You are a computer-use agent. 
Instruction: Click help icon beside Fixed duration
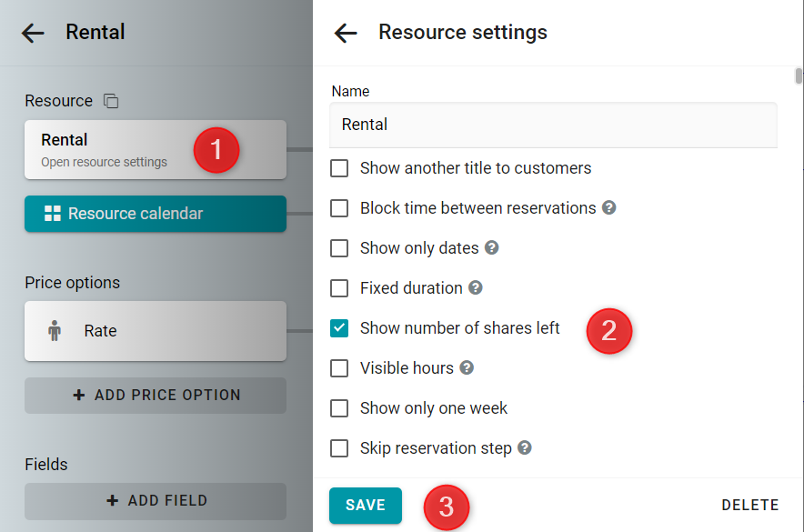(476, 287)
